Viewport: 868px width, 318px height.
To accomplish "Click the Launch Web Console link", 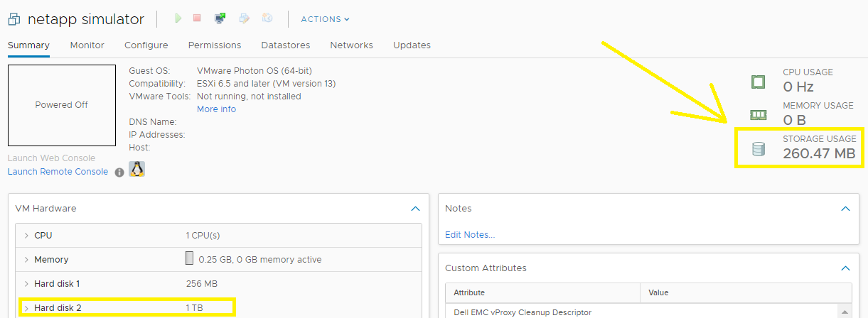I will (x=51, y=158).
